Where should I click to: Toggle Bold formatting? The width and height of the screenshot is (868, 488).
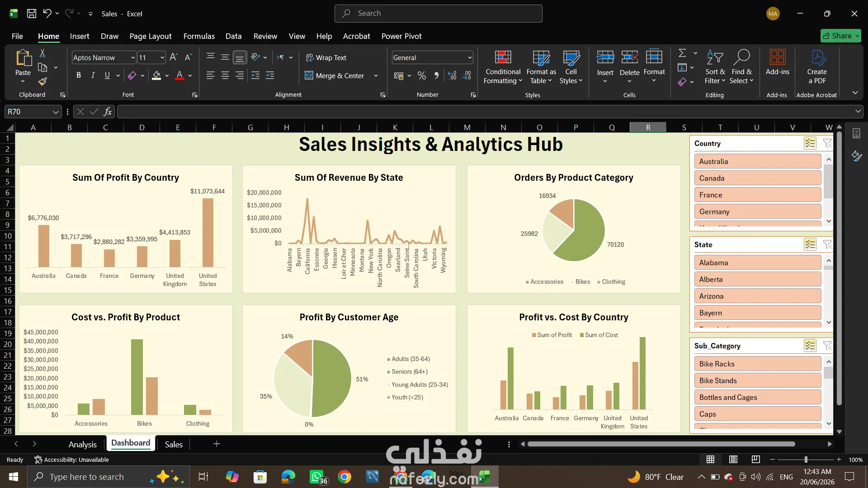click(x=79, y=75)
